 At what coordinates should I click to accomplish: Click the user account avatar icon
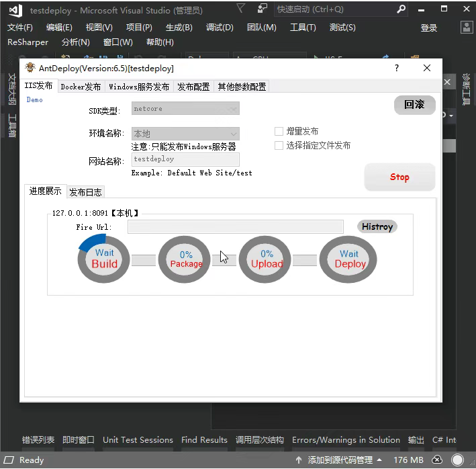(467, 27)
